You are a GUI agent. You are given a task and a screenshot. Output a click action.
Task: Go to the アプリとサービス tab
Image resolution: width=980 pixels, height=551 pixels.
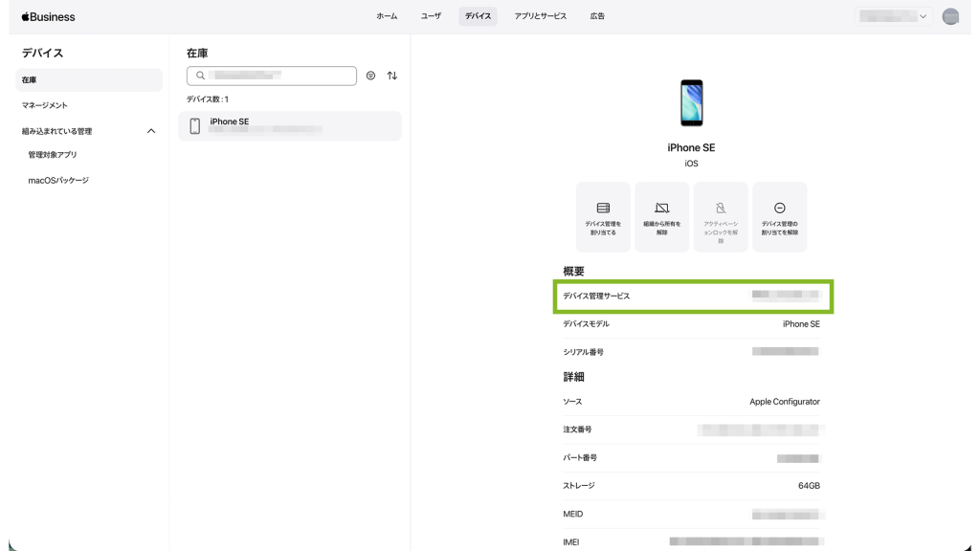tap(541, 16)
